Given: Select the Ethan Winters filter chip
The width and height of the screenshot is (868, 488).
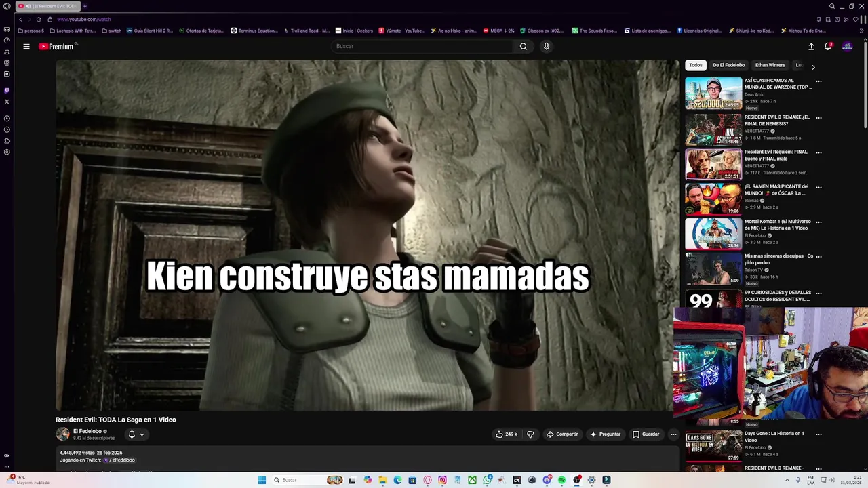Looking at the screenshot, I should point(770,65).
